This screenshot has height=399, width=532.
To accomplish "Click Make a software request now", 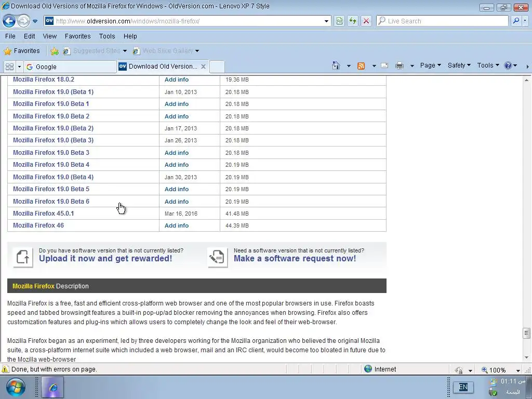I will [x=295, y=259].
